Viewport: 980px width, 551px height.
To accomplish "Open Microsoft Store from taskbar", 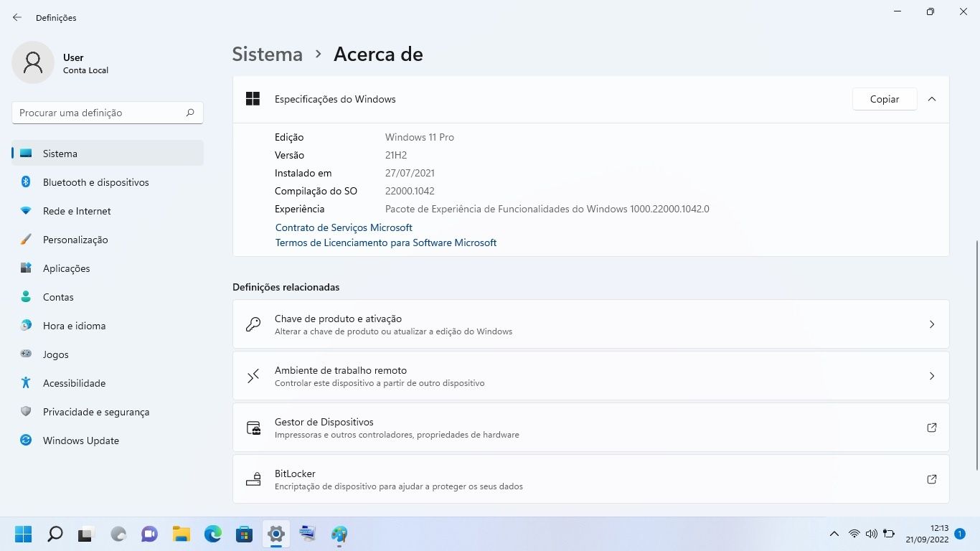I will coord(245,534).
